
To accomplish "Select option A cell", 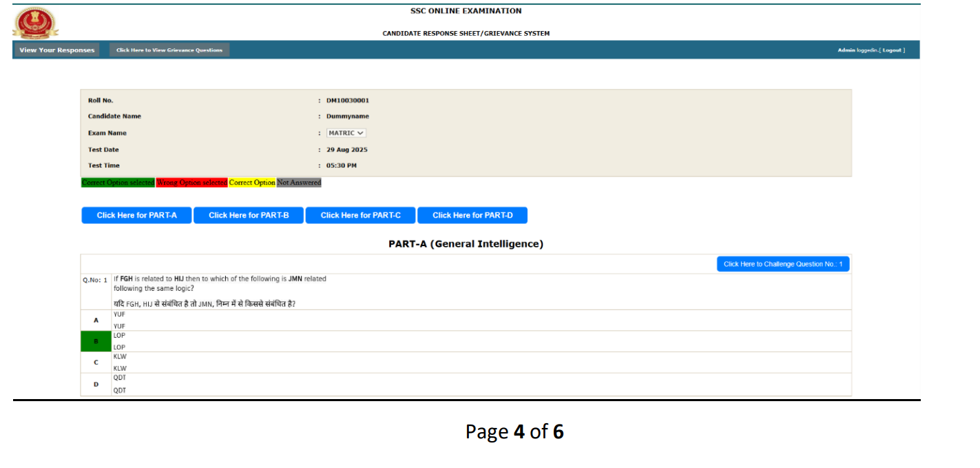I will pos(96,321).
